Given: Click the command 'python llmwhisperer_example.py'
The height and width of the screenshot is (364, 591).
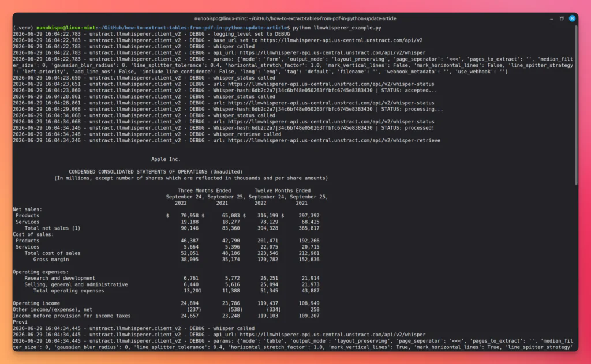Looking at the screenshot, I should [337, 28].
